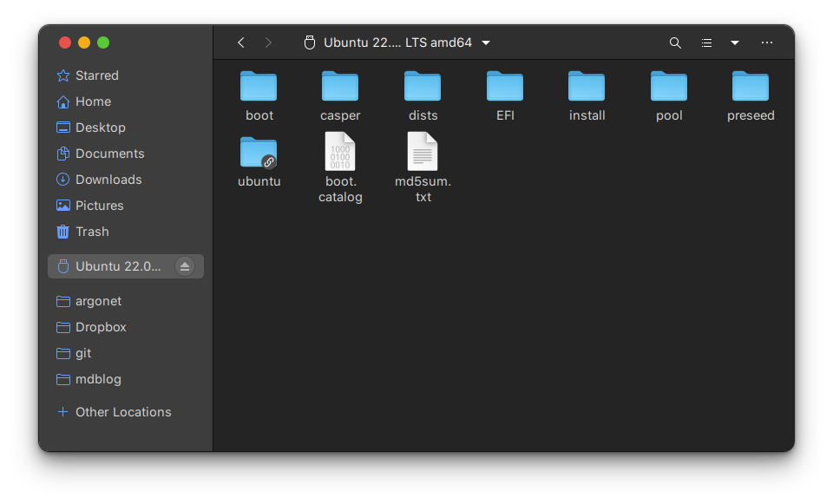Select the ubuntu symlink folder
The height and width of the screenshot is (504, 833).
click(x=259, y=161)
